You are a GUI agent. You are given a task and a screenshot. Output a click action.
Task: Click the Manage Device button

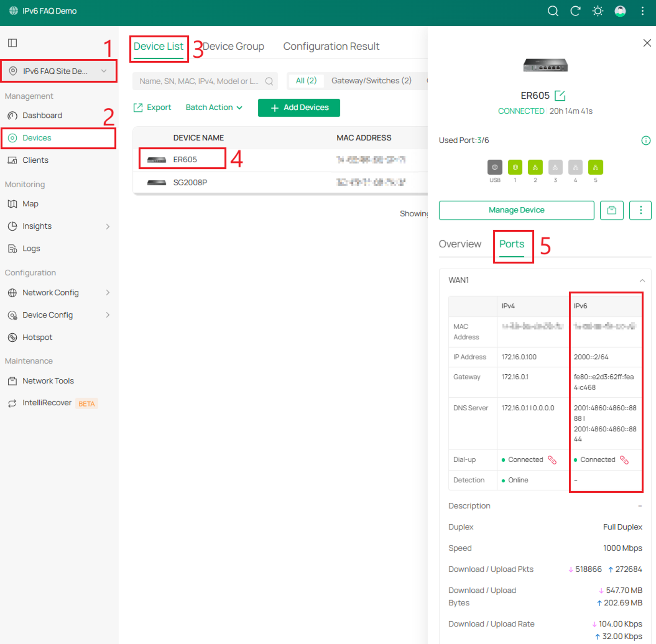[517, 210]
